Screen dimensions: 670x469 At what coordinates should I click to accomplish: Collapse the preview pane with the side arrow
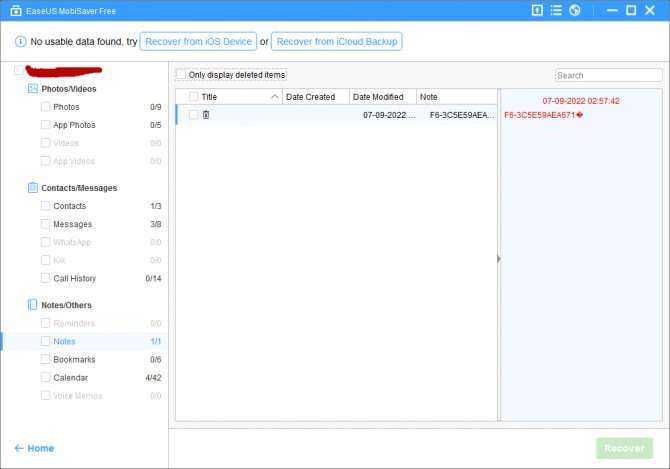499,259
